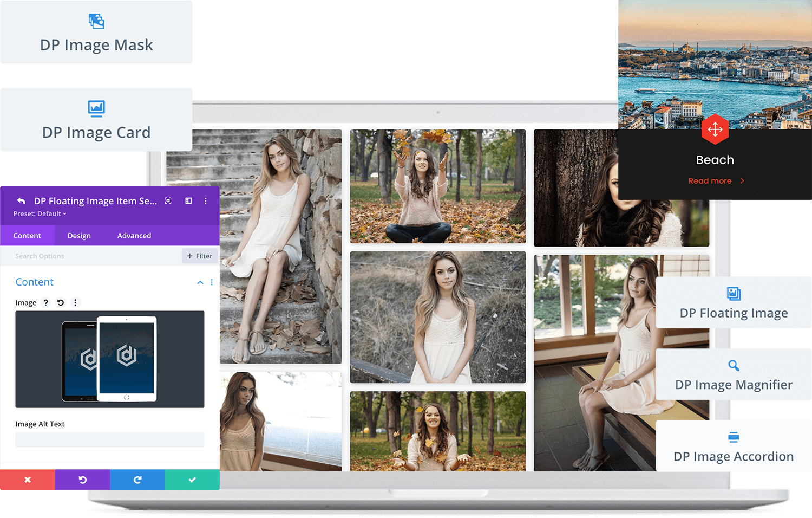Viewport: 812px width, 518px height.
Task: Toggle the split view column icon
Action: (x=188, y=200)
